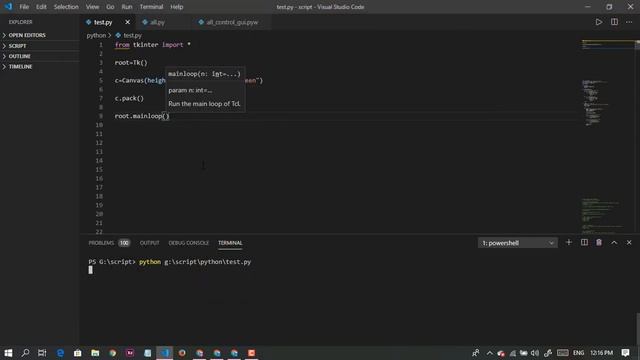Open the People tray icon
Viewport: 640px width, 360px height.
tap(476, 353)
